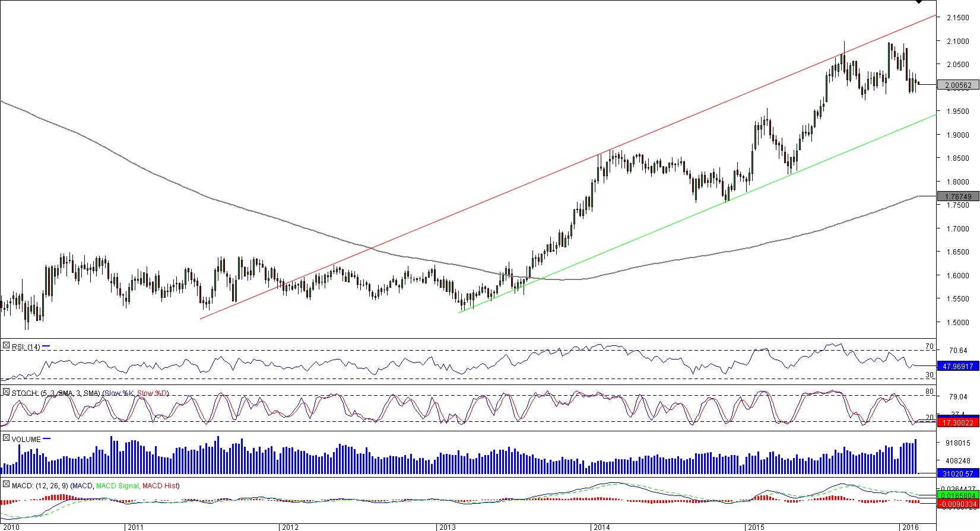
Task: Close the MACD indicator panel
Action: [x=6, y=485]
